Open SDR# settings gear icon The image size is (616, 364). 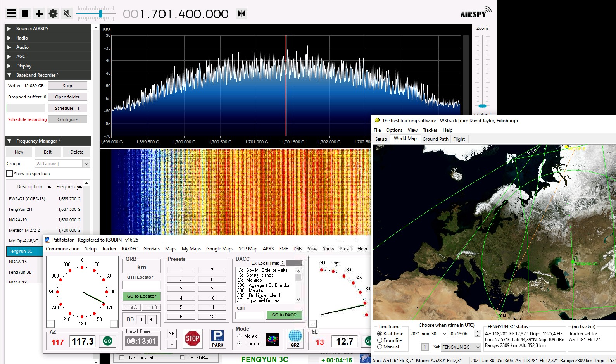coord(53,14)
